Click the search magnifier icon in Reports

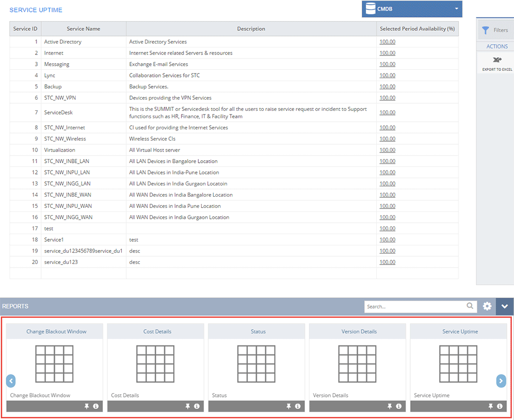point(470,306)
